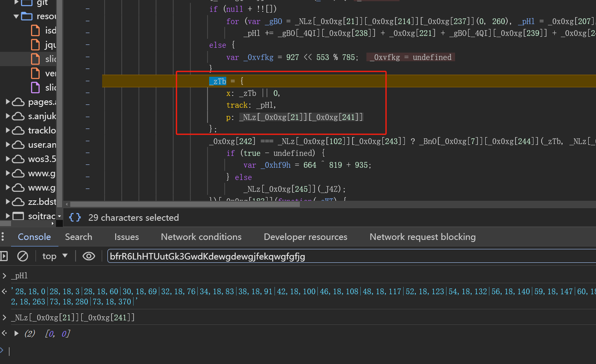This screenshot has height=364, width=596.
Task: Toggle the console sidebar panel icon
Action: pos(4,256)
